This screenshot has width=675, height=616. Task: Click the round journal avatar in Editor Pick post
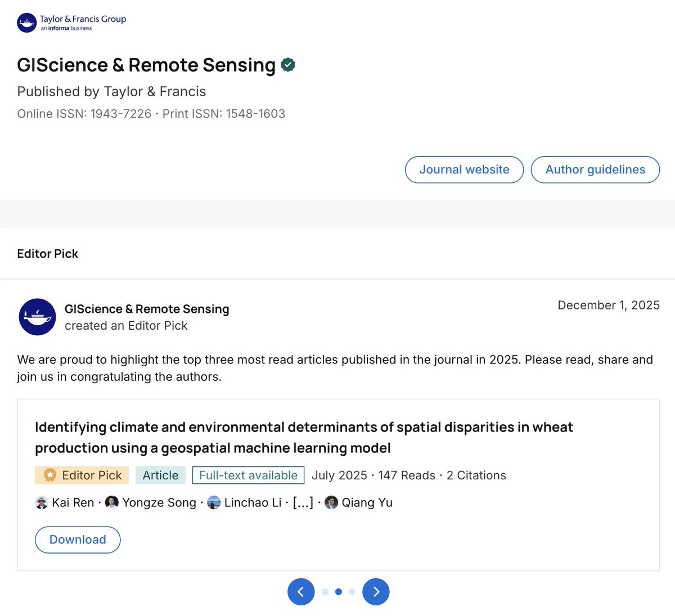(x=37, y=317)
